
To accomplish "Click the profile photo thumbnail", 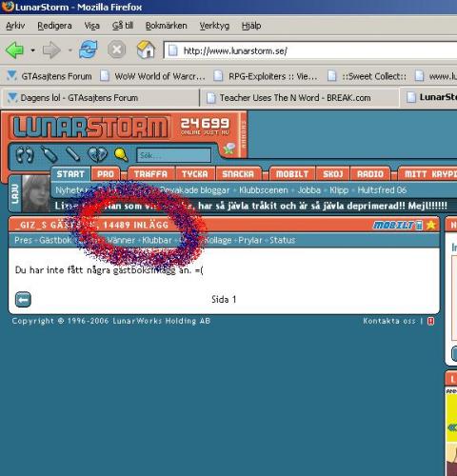I will (x=36, y=193).
